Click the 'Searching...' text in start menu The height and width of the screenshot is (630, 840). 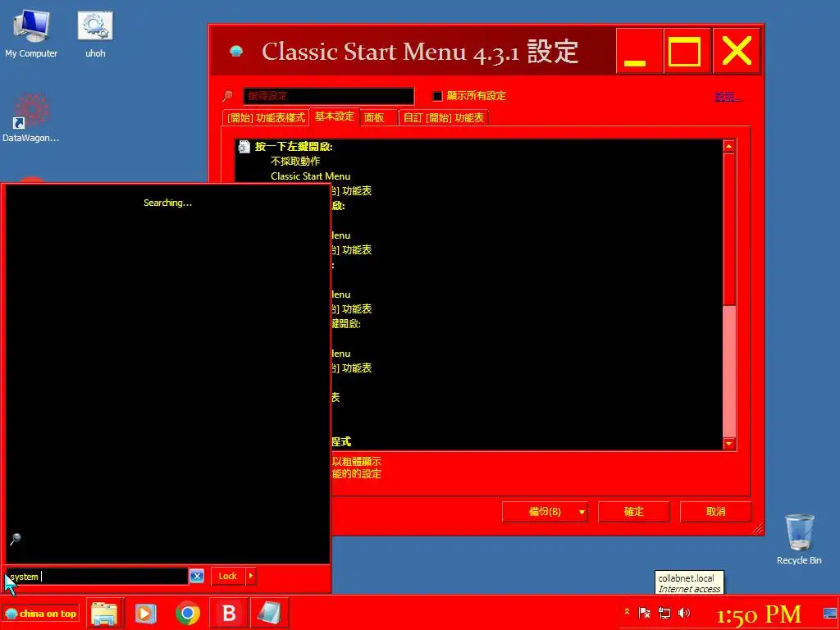167,203
